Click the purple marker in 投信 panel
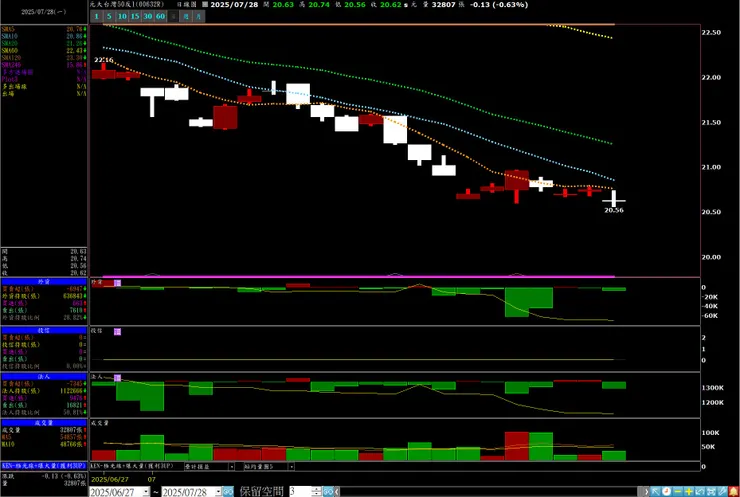 click(x=118, y=332)
